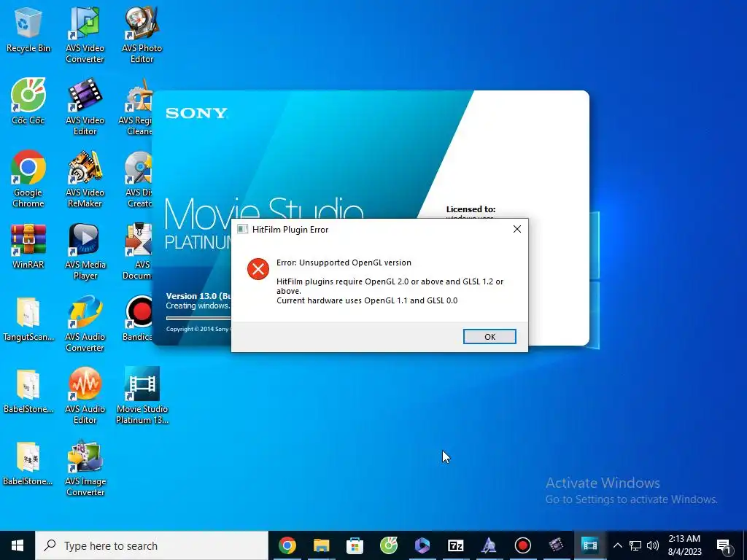Select the AVS Audio Editor desktop shortcut
747x560 pixels.
[x=85, y=396]
